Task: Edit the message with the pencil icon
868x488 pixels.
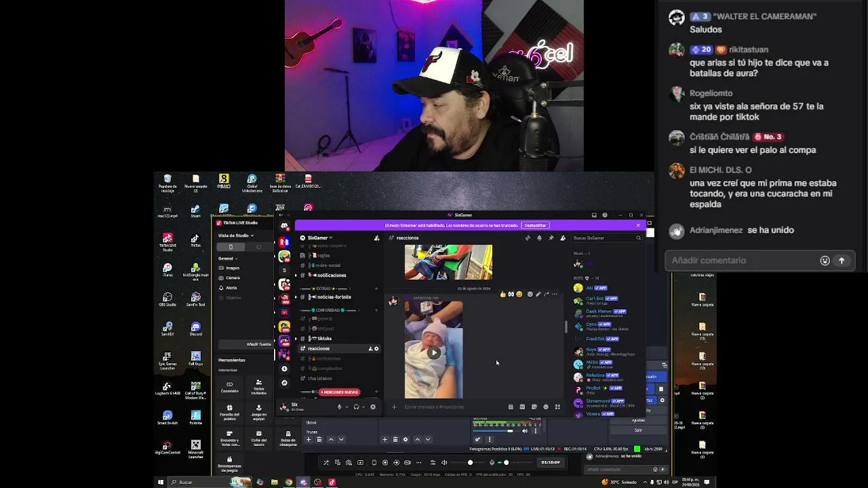Action: click(x=538, y=294)
